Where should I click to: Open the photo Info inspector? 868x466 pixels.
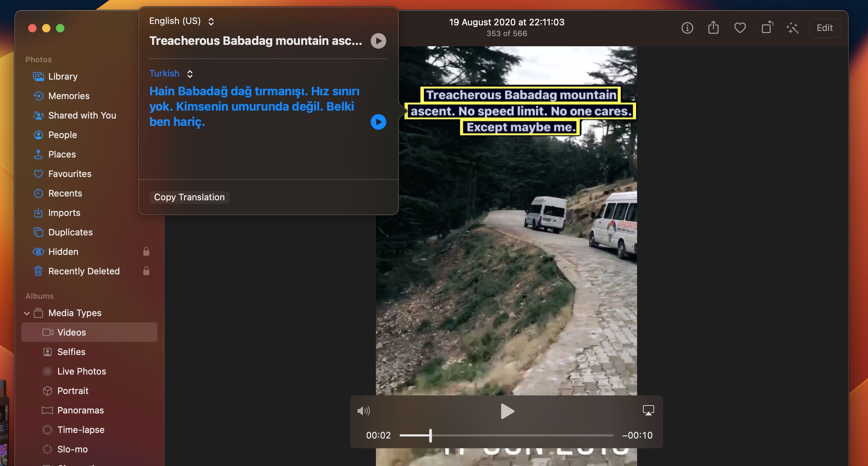point(687,28)
